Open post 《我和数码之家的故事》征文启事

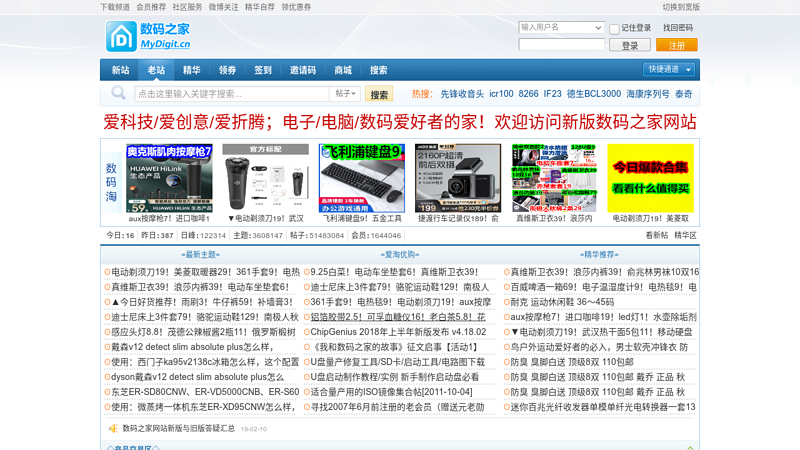click(395, 347)
